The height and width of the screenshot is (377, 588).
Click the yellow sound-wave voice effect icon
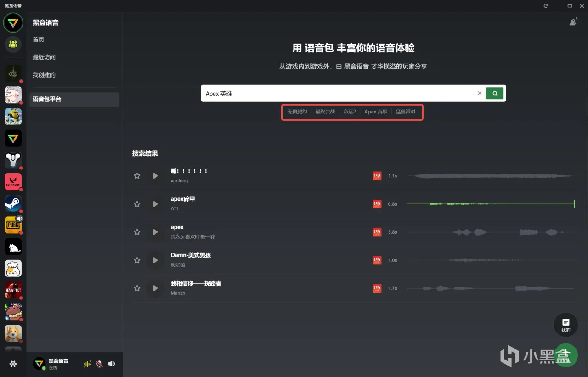click(87, 364)
